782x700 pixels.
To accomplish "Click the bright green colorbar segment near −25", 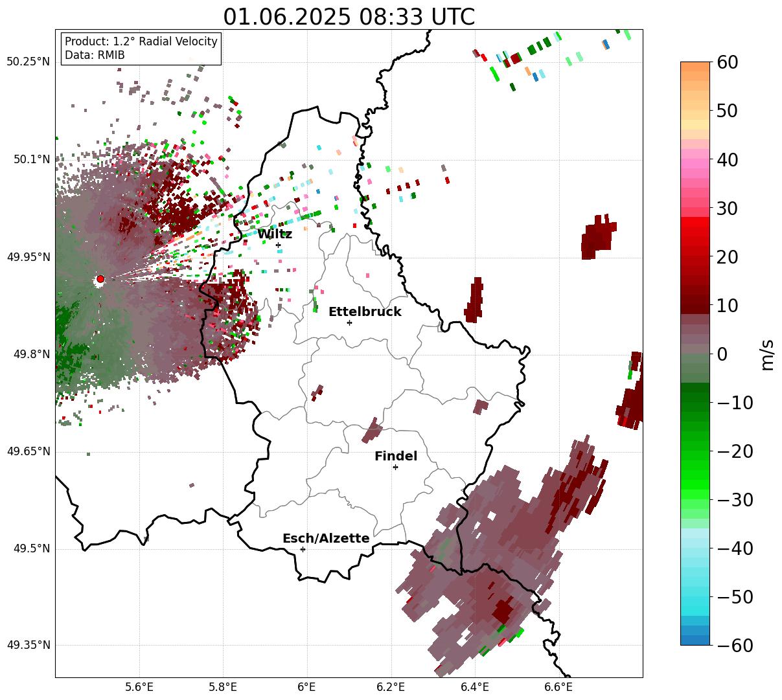I will tap(695, 475).
